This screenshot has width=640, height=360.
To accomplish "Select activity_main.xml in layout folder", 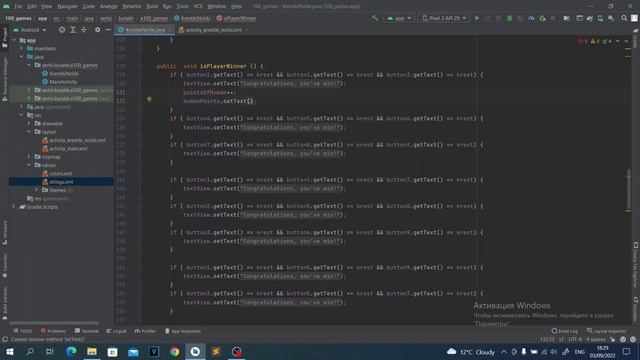I will pos(64,149).
